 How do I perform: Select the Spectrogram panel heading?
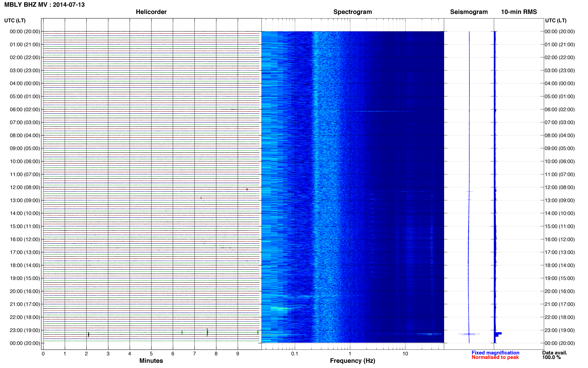pos(352,12)
